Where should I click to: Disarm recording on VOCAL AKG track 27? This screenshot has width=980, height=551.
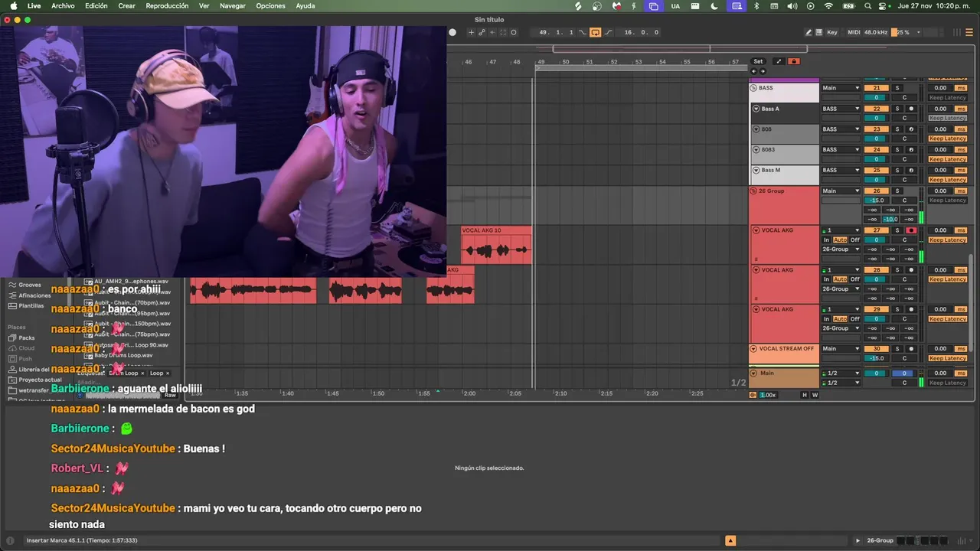[x=911, y=230]
